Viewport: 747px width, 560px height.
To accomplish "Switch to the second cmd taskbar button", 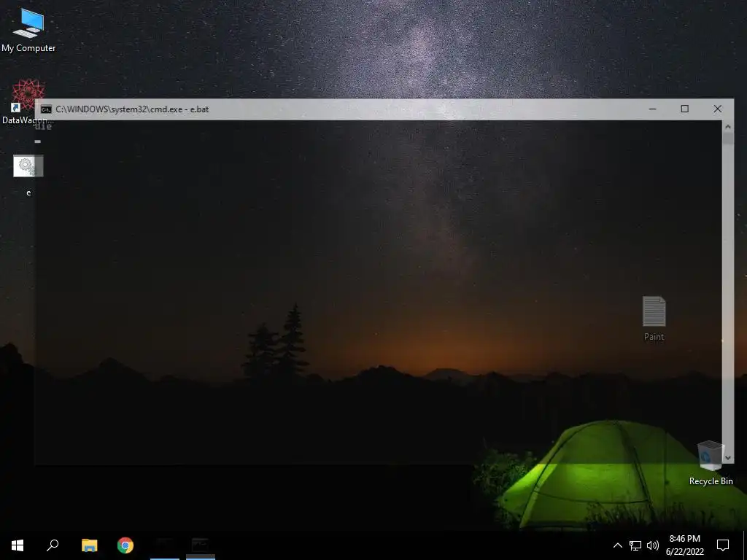I will click(200, 545).
